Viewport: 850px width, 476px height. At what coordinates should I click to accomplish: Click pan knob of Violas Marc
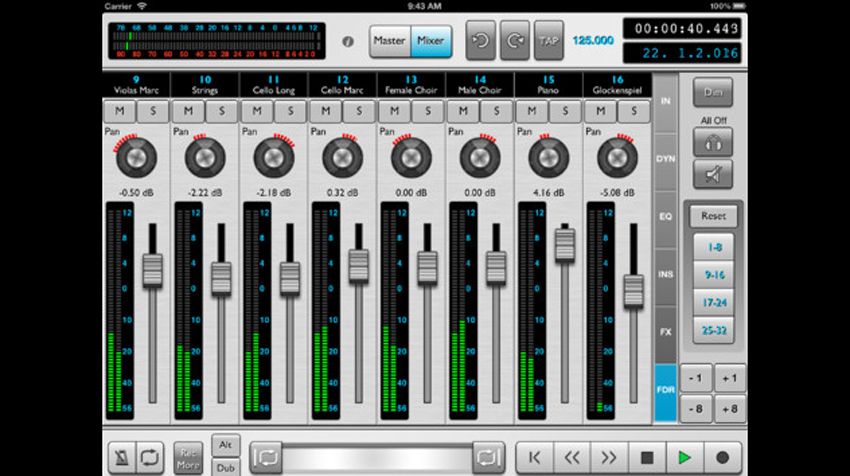click(x=136, y=158)
